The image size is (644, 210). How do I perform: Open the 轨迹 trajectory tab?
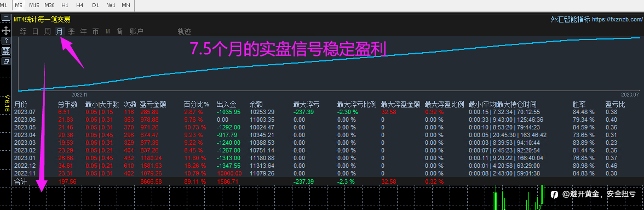(184, 31)
